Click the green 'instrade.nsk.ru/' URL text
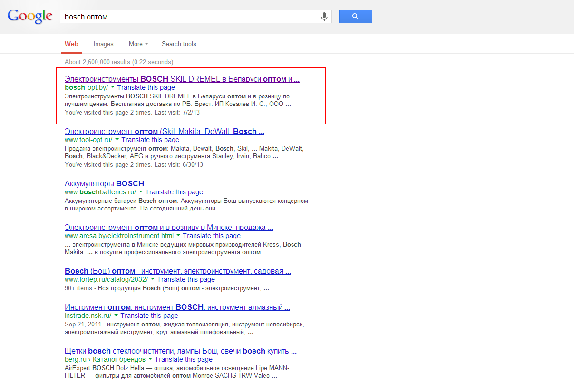This screenshot has height=392, width=574. pyautogui.click(x=88, y=316)
